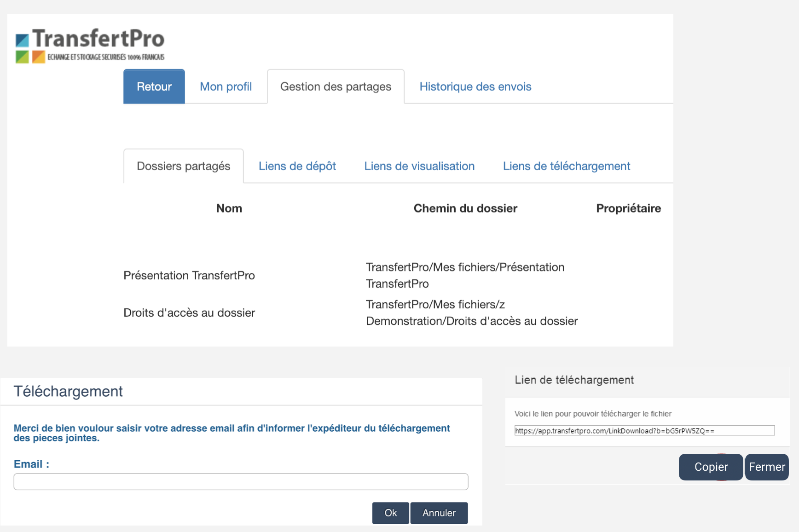The width and height of the screenshot is (799, 532).
Task: Click the Retour button
Action: coord(154,87)
